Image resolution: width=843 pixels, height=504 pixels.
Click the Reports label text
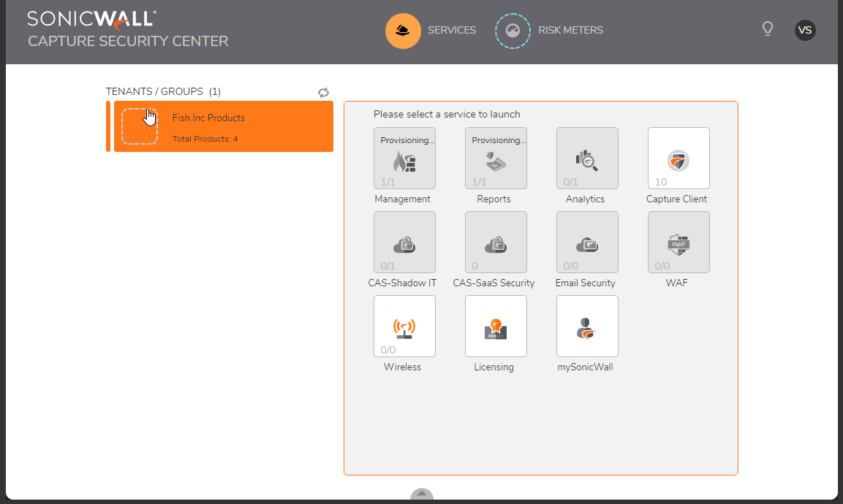tap(494, 199)
